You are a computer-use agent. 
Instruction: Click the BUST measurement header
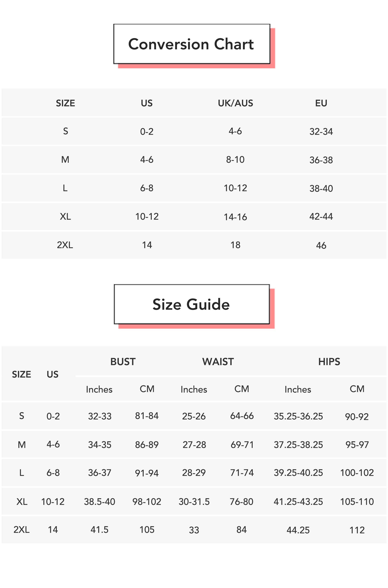pyautogui.click(x=123, y=362)
